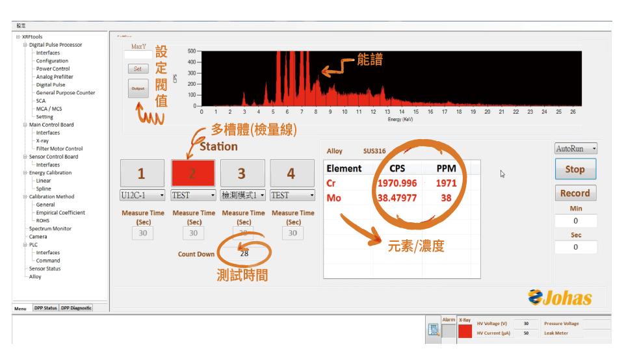The width and height of the screenshot is (624, 364).
Task: Switch to the Menu tab
Action: point(20,308)
